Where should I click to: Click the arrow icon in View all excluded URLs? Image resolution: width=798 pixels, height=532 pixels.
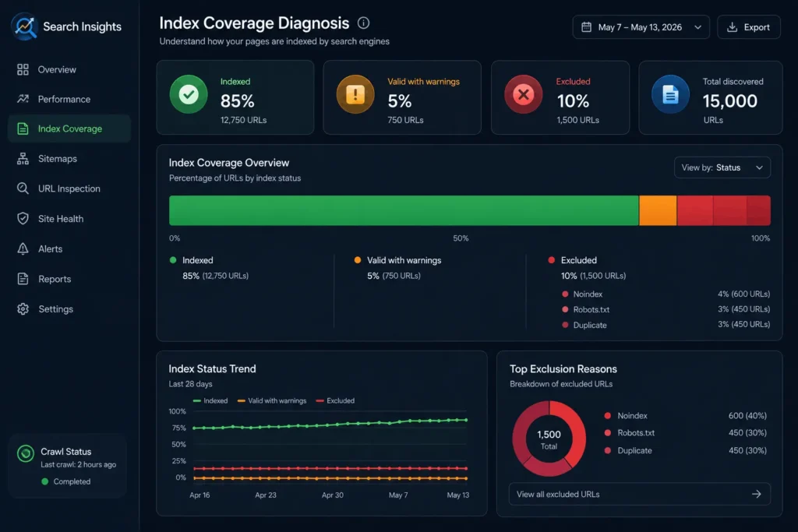point(757,494)
